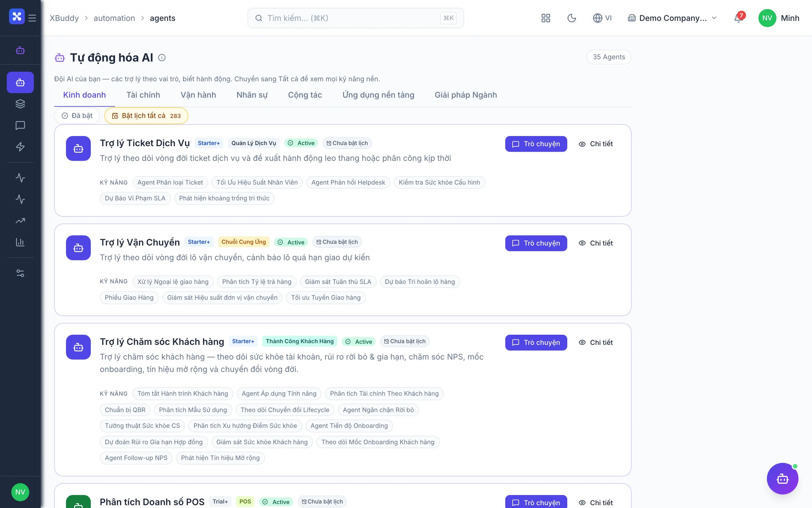Click Chưa bật lịch on Trợ lý Vận Chuyển
Viewport: 812px width, 508px height.
click(337, 242)
